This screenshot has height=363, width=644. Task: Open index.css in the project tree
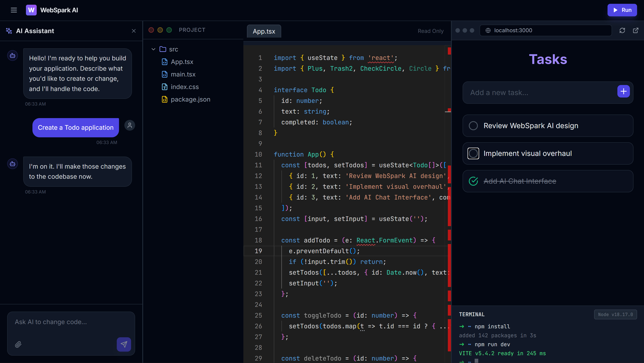[x=185, y=87]
